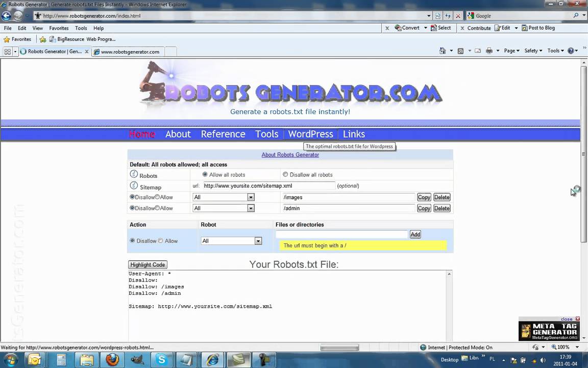Expand the address bar history dropdown
Viewport: 588px width, 368px height.
(429, 16)
